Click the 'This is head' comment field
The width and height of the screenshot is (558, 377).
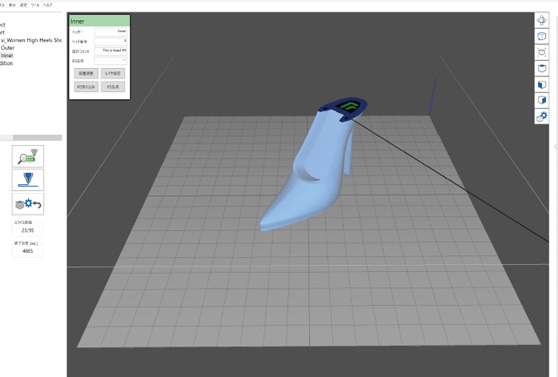click(111, 51)
